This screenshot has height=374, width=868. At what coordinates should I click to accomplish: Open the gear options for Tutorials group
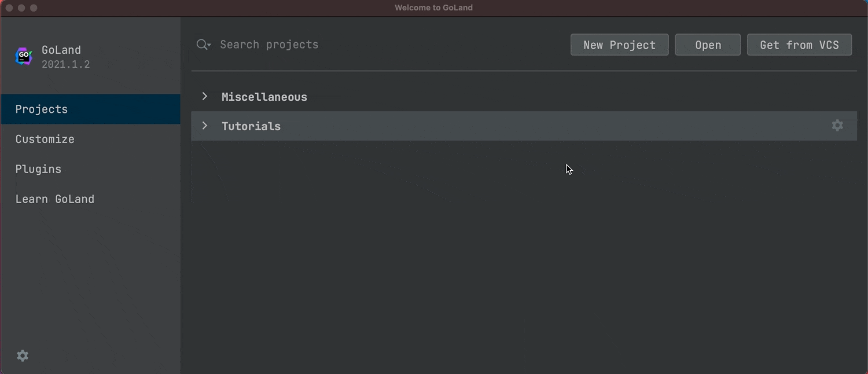click(x=837, y=126)
